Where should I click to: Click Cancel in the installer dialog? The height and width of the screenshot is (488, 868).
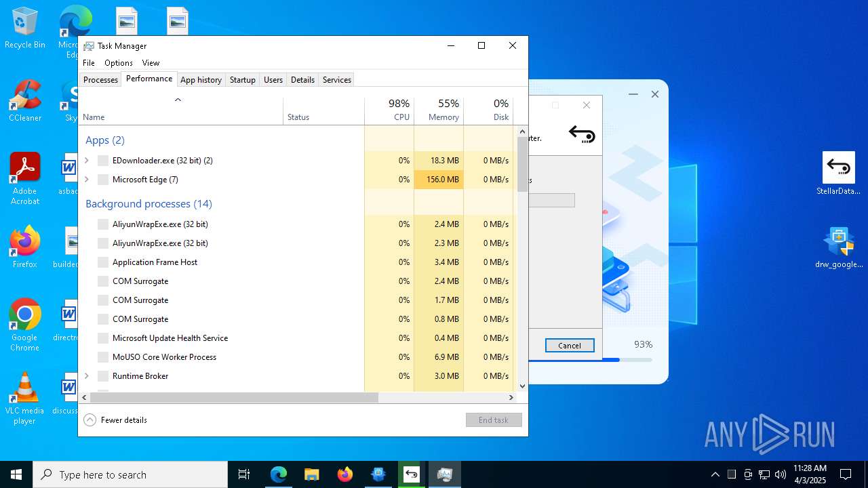570,346
